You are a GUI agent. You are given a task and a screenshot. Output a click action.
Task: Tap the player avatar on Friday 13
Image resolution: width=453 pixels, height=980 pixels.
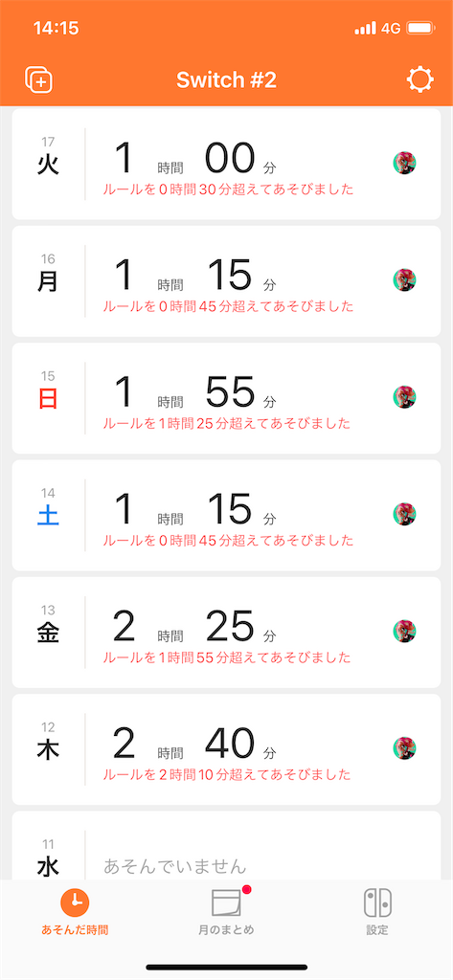coord(405,632)
